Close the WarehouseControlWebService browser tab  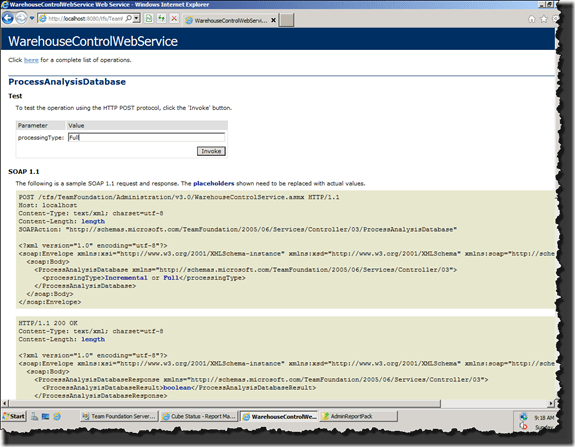click(273, 20)
